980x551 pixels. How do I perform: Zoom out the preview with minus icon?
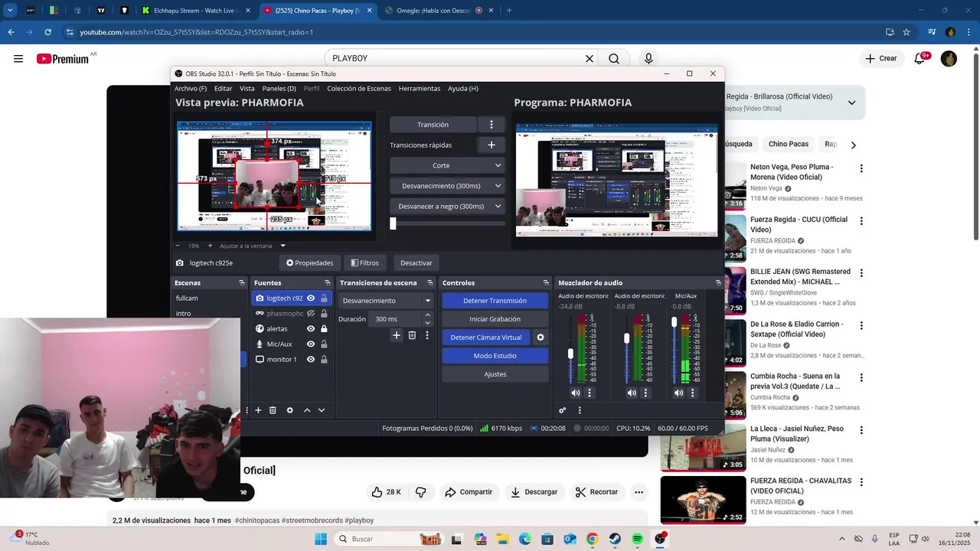pyautogui.click(x=178, y=246)
